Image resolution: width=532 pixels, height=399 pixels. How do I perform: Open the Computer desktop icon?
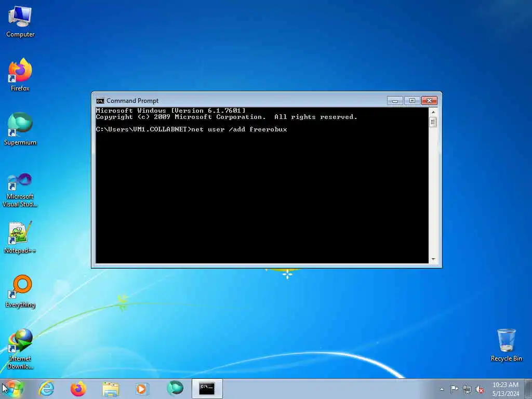coord(20,22)
